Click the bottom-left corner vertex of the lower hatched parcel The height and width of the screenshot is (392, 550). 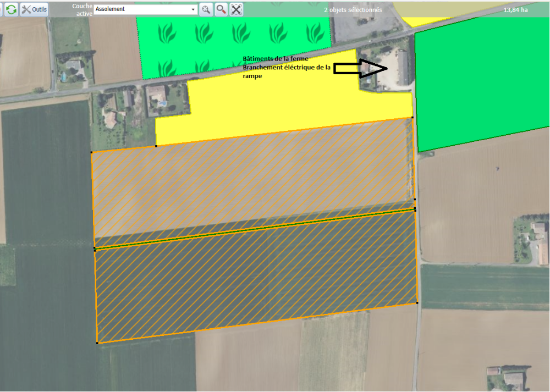97,343
